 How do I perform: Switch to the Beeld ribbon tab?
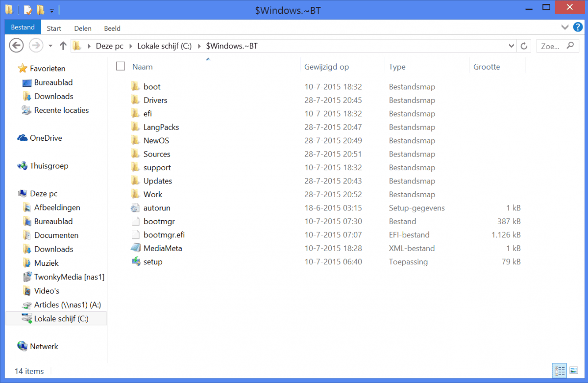click(x=112, y=28)
